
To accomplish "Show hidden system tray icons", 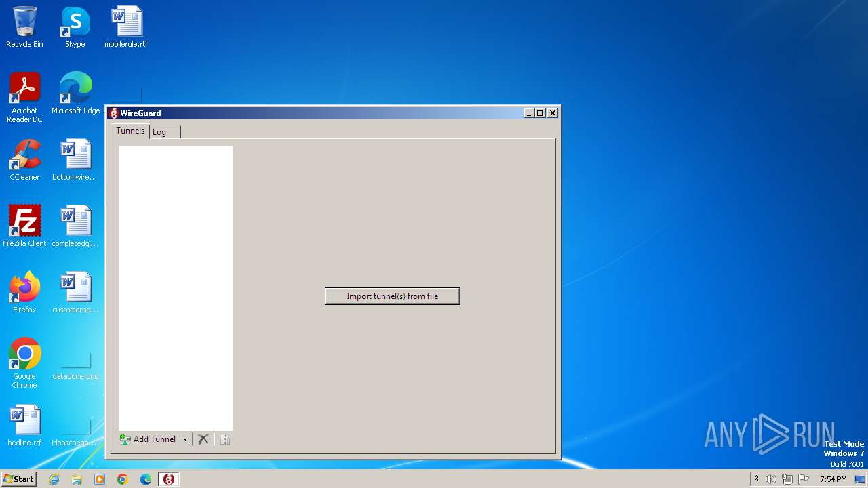I will 756,479.
